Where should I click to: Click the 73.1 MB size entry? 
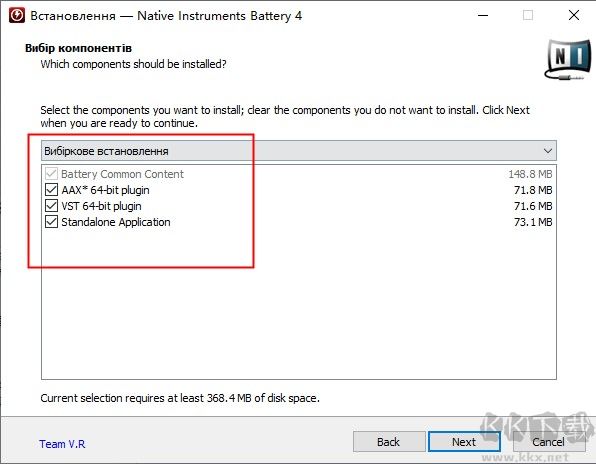click(x=533, y=222)
